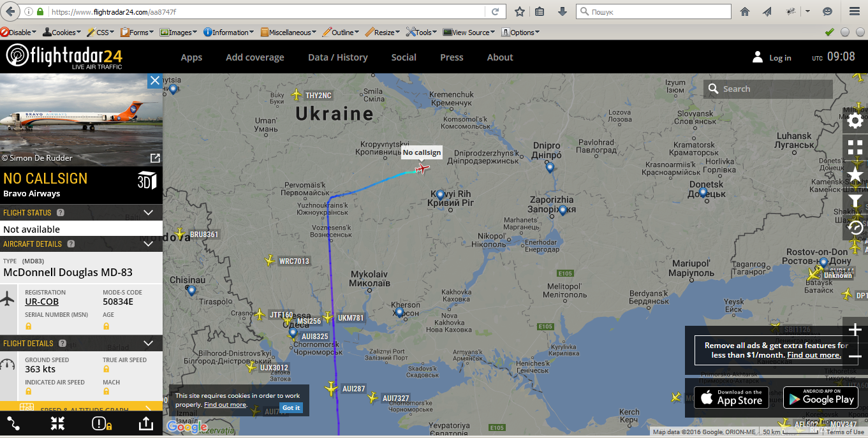The height and width of the screenshot is (438, 868).
Task: Open aircraft photo in external link icon
Action: [154, 157]
